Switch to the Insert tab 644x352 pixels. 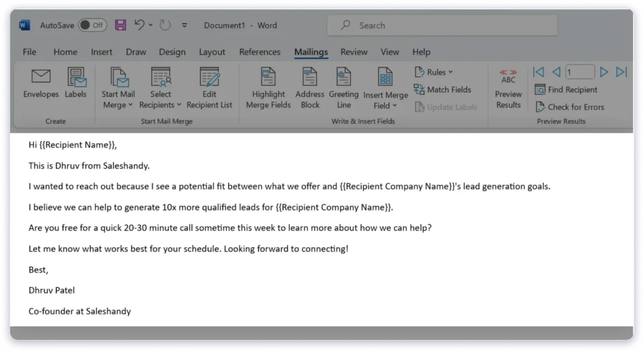point(102,52)
